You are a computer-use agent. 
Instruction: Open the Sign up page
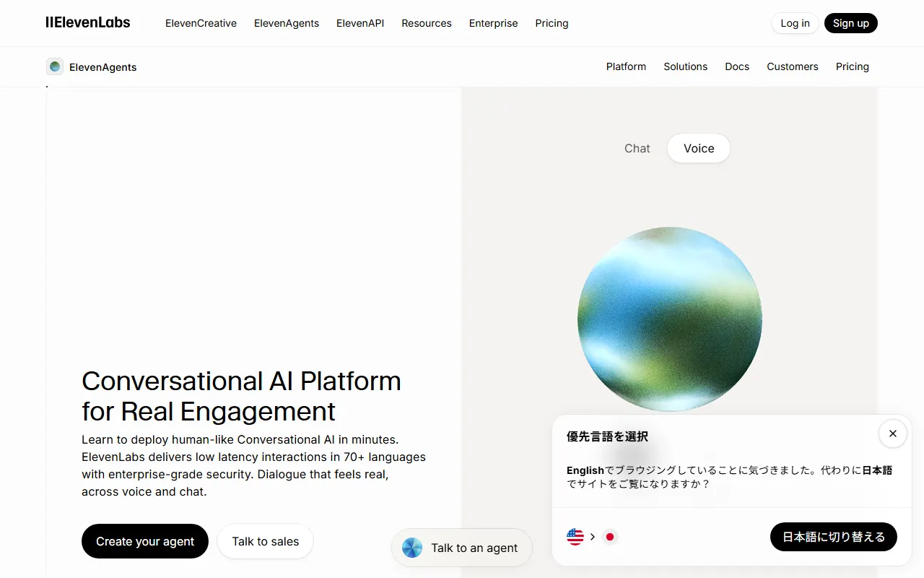(x=850, y=22)
